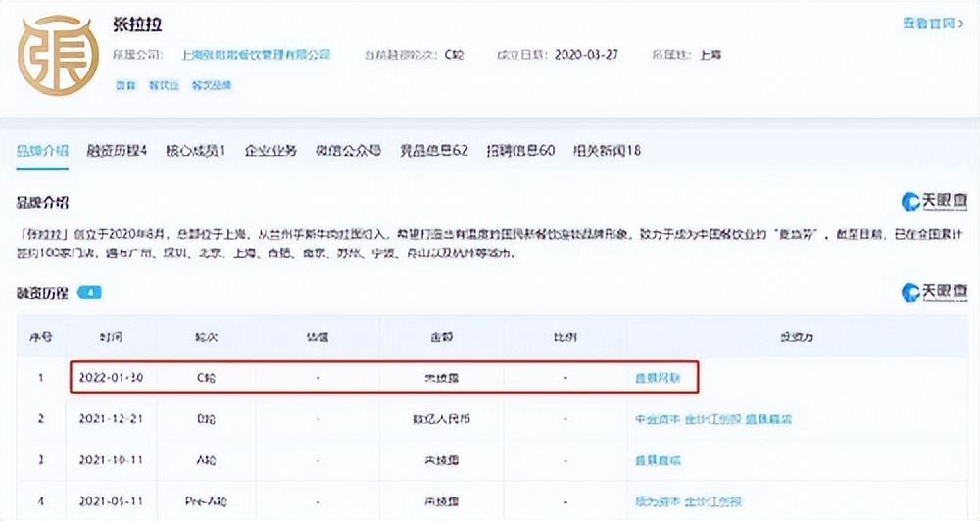Screen dimensions: 980x521
Task: Click the 2021-12-21 date cell
Action: (111, 419)
